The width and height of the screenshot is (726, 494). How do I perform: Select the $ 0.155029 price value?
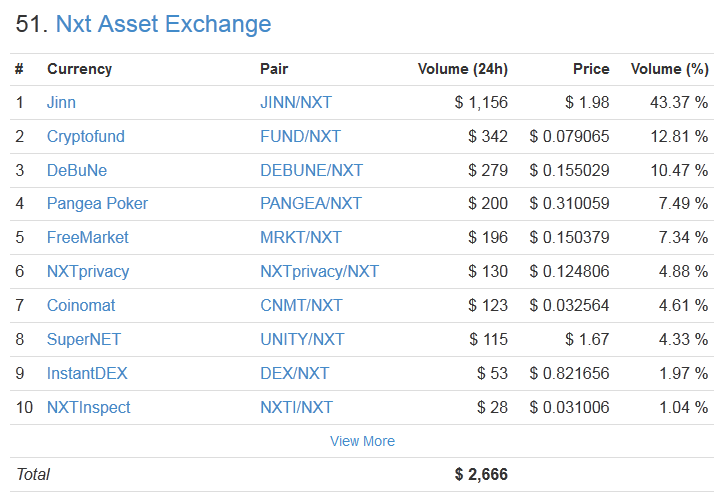(570, 170)
